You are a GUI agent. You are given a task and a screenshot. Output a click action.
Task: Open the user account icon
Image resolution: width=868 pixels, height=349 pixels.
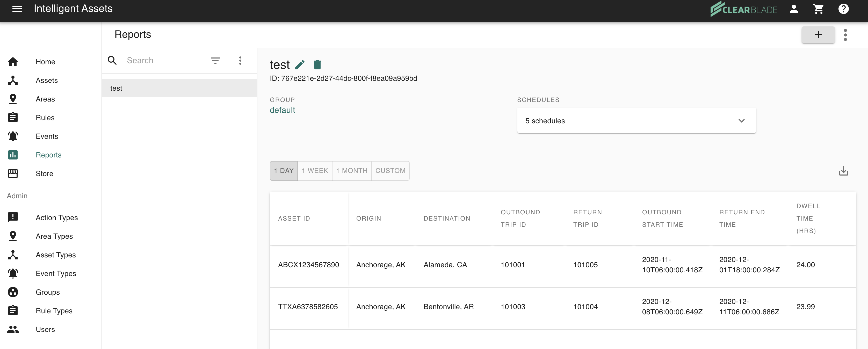793,9
